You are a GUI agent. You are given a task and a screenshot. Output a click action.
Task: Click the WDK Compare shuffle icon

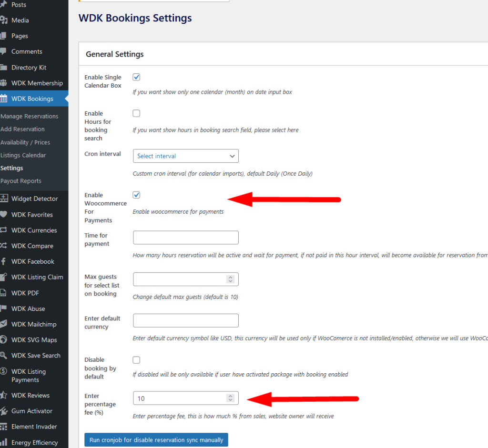point(3,246)
